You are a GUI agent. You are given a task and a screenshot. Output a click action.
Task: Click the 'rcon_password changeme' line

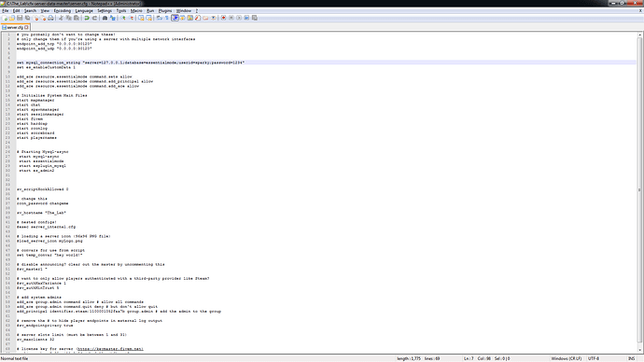point(43,203)
